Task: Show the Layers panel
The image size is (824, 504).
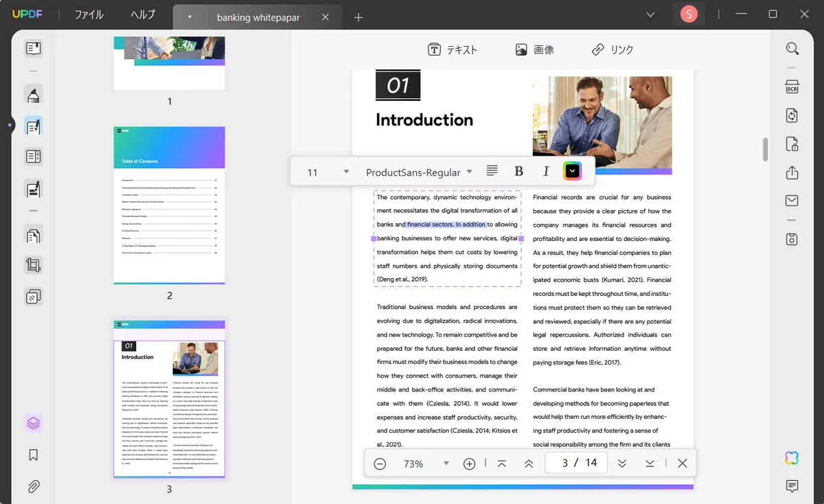Action: point(33,423)
